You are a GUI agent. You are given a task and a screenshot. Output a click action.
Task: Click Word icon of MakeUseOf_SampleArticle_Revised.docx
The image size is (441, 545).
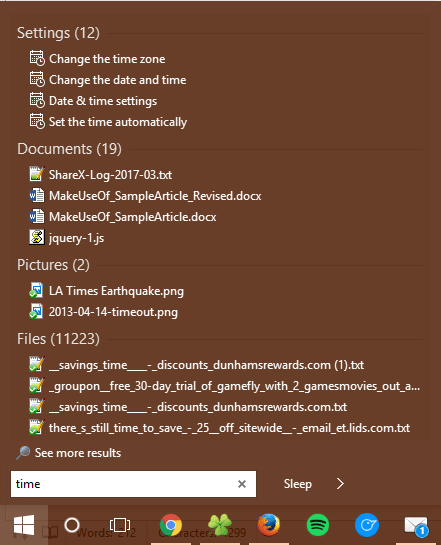tap(36, 195)
